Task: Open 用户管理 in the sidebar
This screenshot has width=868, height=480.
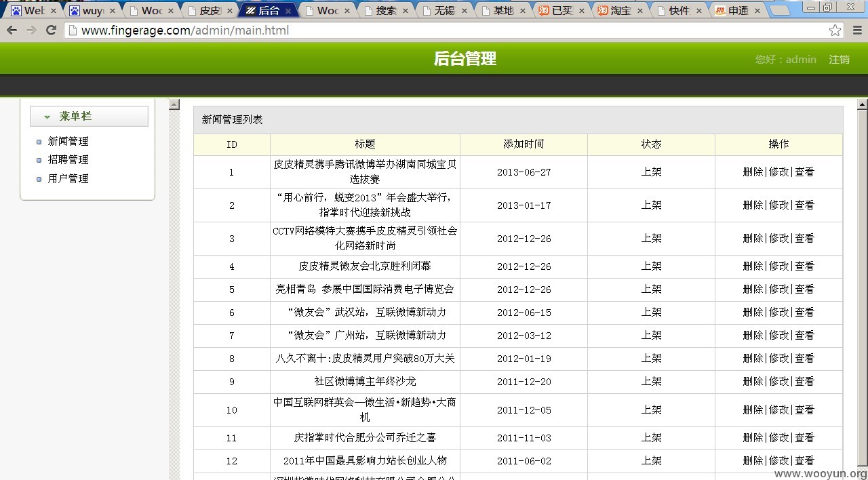Action: point(68,178)
